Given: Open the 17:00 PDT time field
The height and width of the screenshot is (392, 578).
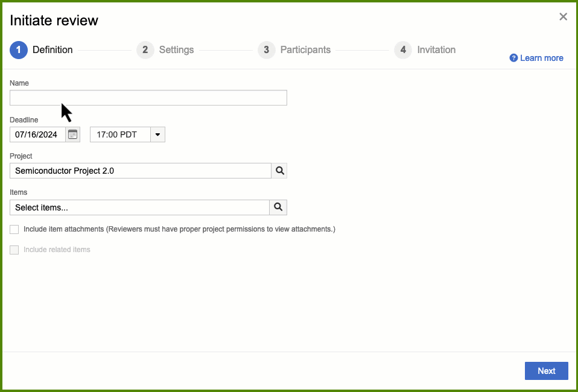Looking at the screenshot, I should tap(119, 134).
